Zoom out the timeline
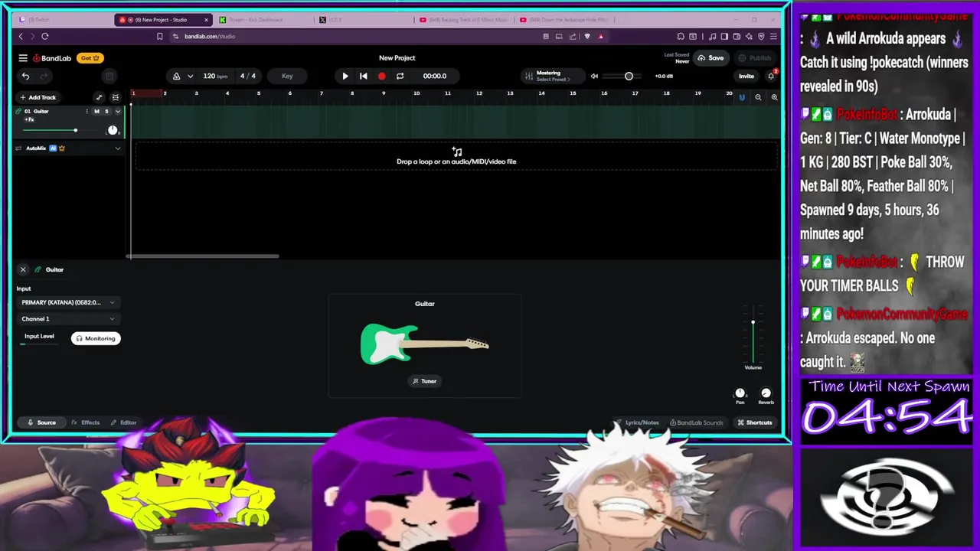Viewport: 980px width, 551px height. 758,97
